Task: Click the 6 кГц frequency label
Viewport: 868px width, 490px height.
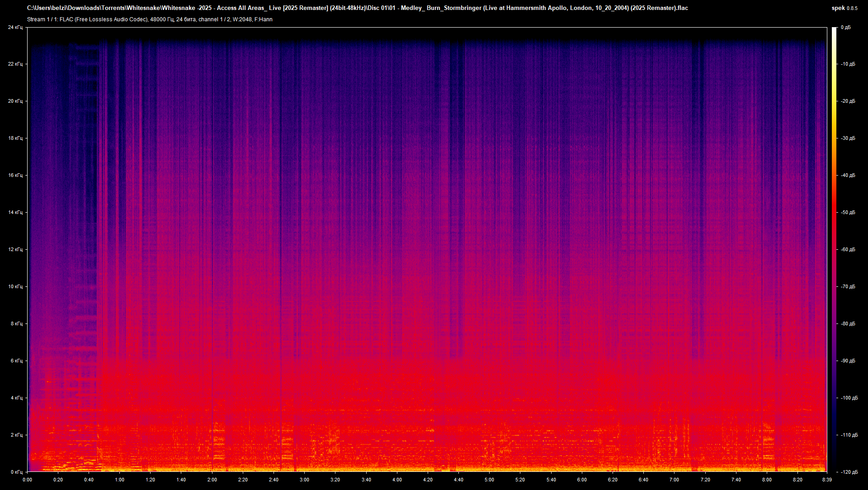Action: tap(17, 361)
